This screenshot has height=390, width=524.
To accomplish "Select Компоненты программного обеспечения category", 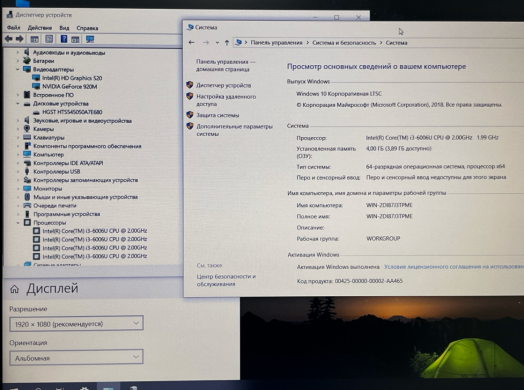I will point(87,146).
